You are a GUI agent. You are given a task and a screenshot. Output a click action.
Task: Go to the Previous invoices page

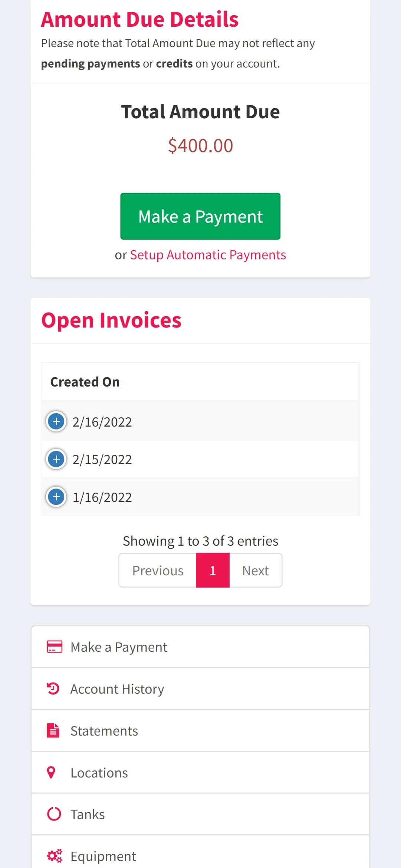pos(158,571)
